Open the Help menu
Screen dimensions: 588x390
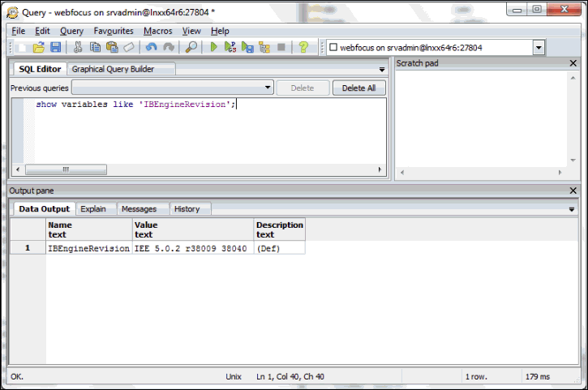[x=220, y=31]
